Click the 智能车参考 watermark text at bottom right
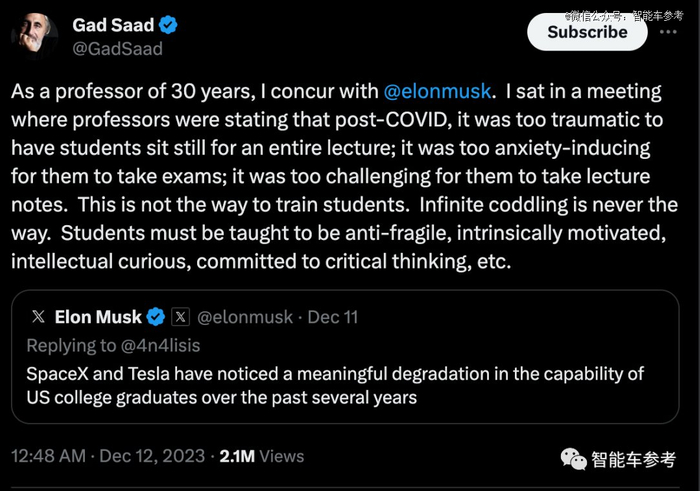This screenshot has width=700, height=491. 633,459
